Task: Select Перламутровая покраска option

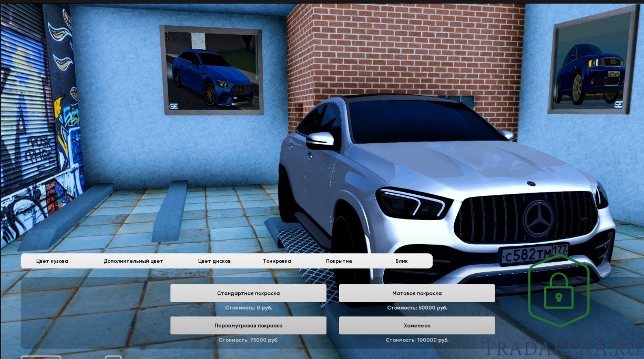Action: (x=248, y=325)
